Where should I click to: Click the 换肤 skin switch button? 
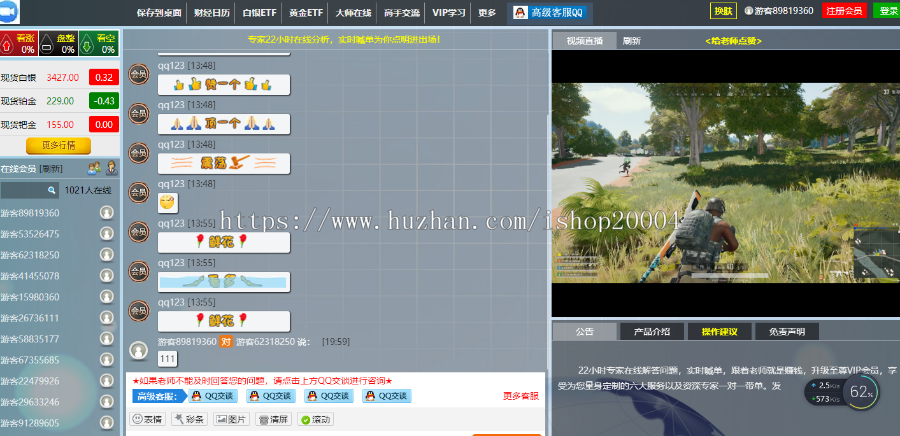click(723, 11)
